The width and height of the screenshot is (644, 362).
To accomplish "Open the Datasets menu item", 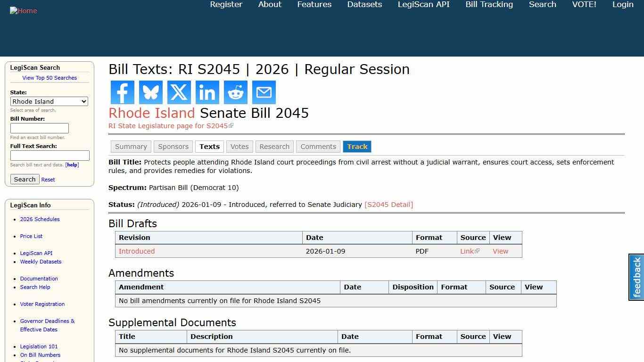I will (364, 5).
